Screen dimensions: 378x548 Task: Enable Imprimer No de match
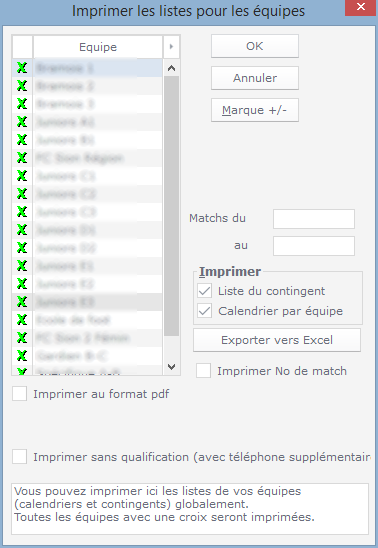pos(203,371)
